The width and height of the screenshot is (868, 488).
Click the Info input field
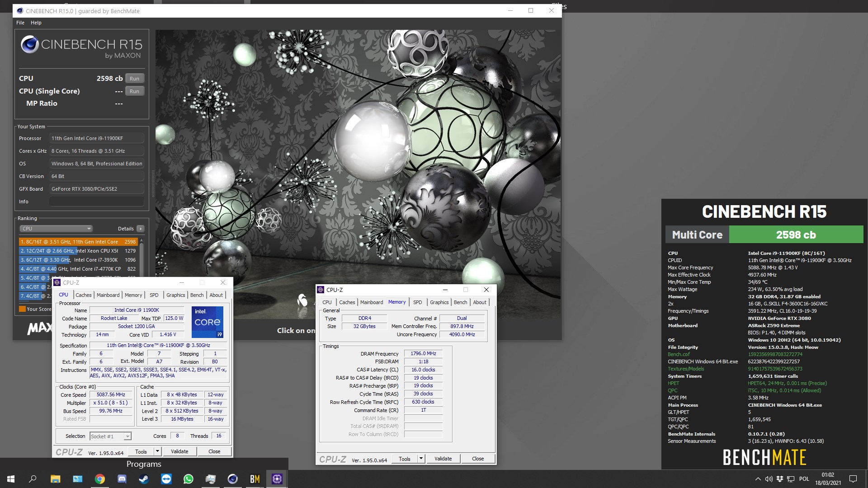point(97,202)
